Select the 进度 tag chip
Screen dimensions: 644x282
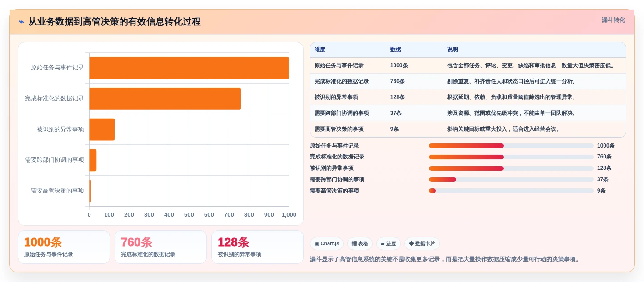(389, 244)
